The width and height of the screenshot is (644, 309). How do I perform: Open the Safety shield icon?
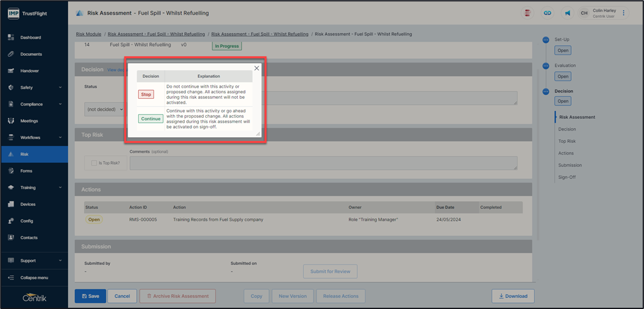[11, 88]
